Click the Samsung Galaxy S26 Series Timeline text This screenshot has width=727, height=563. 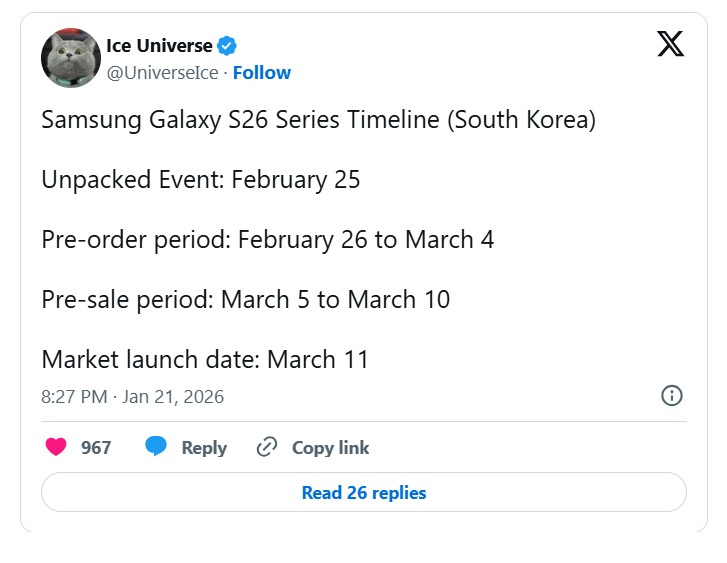tap(318, 121)
